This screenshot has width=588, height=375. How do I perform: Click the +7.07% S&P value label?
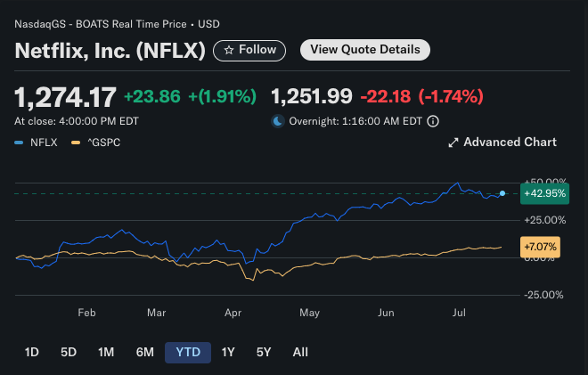coord(540,247)
